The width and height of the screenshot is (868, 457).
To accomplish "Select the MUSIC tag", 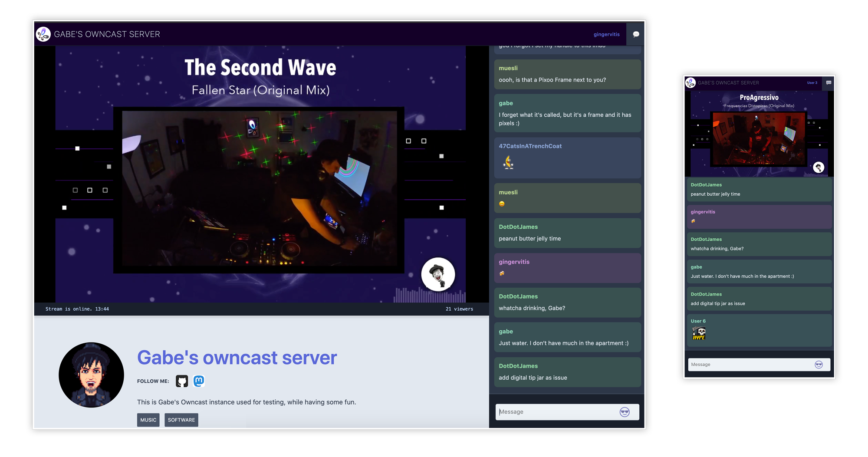I will (148, 420).
